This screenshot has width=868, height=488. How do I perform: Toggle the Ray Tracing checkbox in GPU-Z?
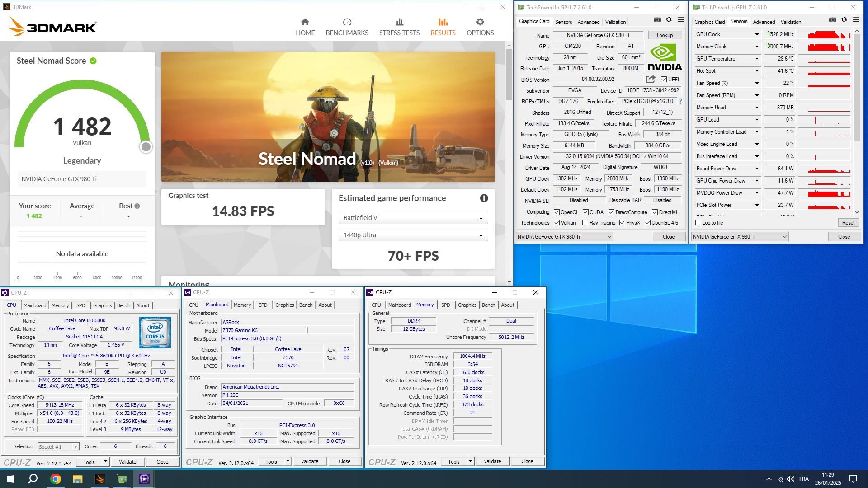[585, 223]
